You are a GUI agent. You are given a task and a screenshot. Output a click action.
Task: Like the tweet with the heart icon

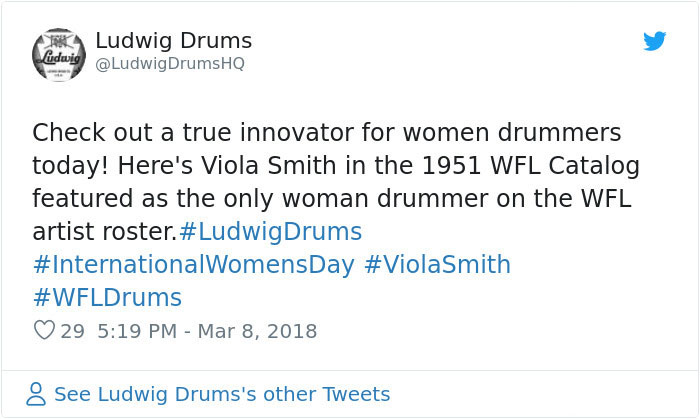(44, 331)
